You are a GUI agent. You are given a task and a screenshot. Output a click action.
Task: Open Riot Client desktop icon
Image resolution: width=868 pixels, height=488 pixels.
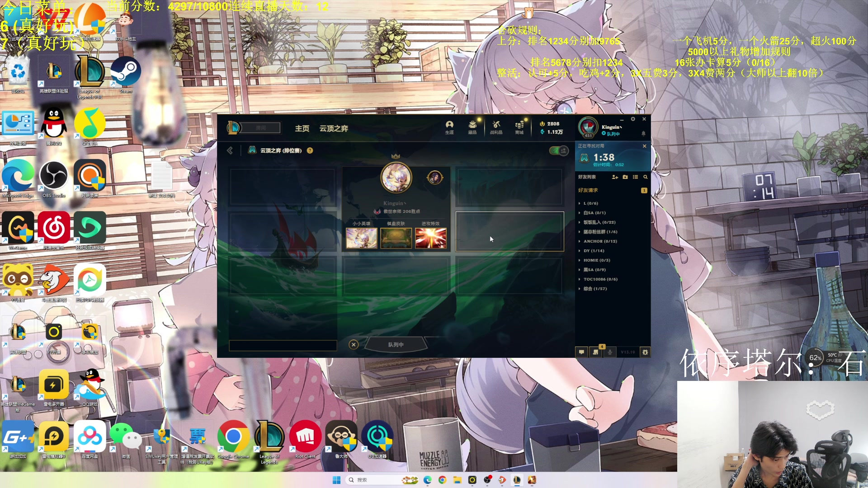coord(305,439)
